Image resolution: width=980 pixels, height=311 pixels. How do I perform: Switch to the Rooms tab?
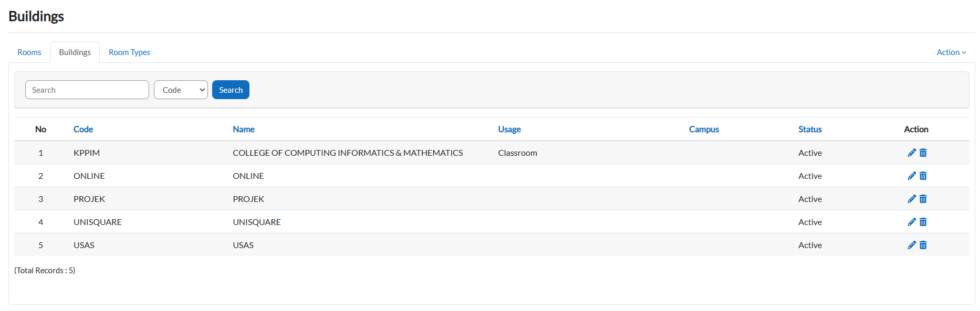coord(29,52)
